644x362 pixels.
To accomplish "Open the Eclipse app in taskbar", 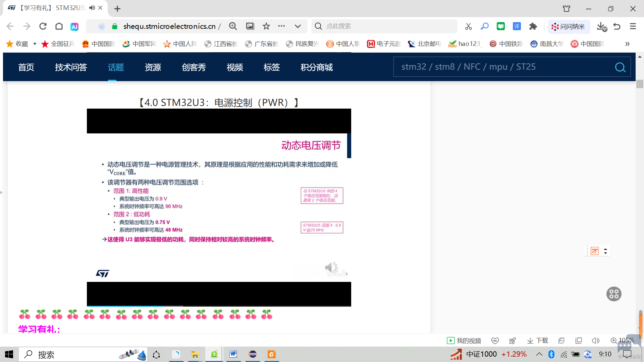I will click(253, 354).
